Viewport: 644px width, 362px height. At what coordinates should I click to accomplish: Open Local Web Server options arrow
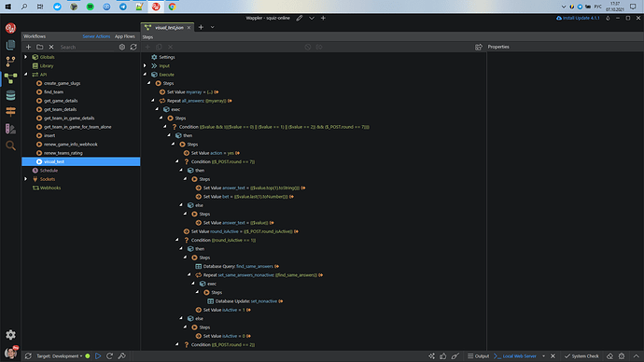tap(543, 355)
